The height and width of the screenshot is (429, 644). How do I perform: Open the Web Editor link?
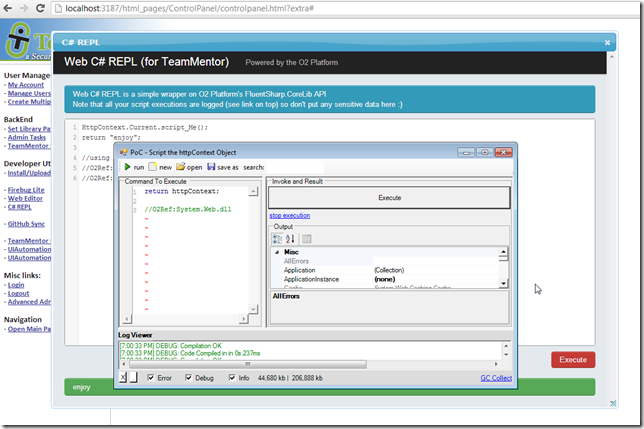pyautogui.click(x=25, y=198)
